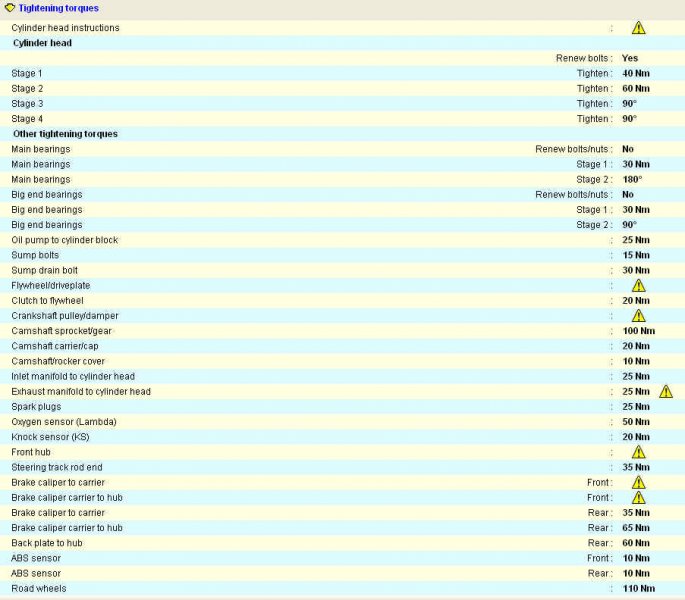Click the Cylinder head instructions label

tap(65, 28)
